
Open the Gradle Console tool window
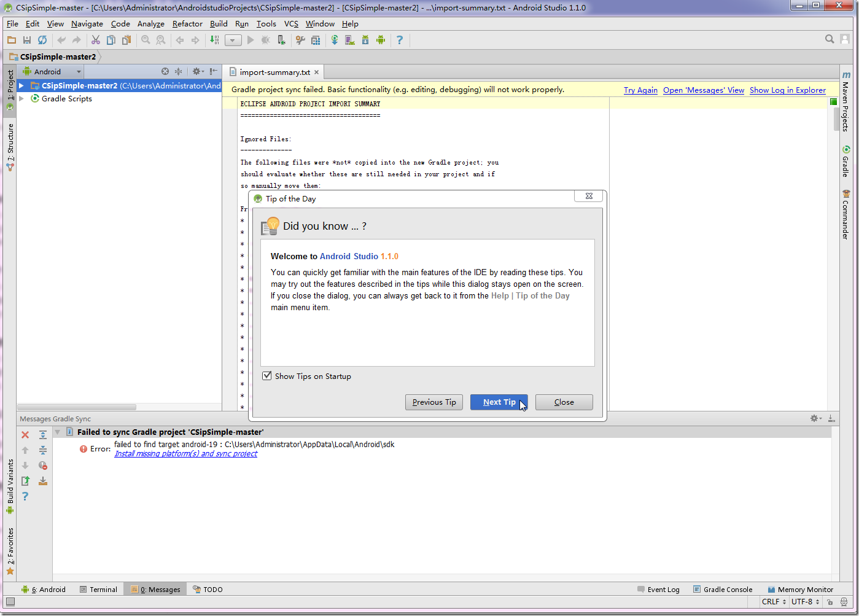tap(723, 590)
